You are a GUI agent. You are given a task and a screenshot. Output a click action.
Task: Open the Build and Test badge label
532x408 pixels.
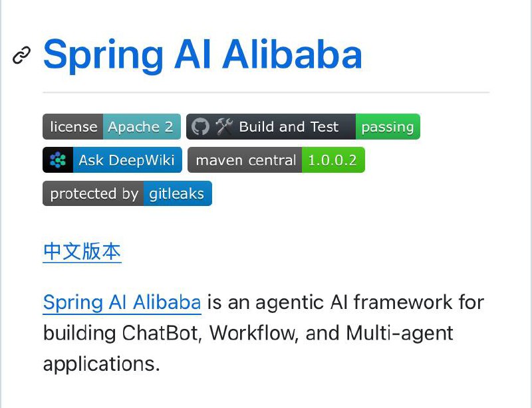pyautogui.click(x=289, y=126)
